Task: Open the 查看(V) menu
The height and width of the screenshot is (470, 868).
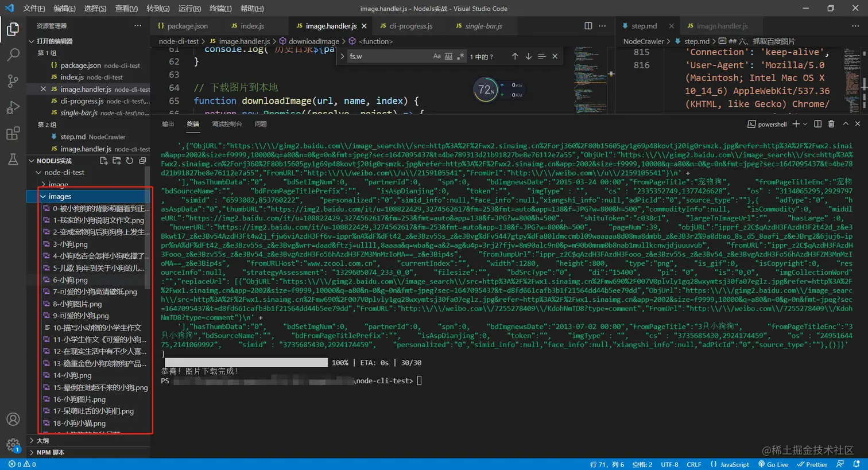Action: pos(126,9)
